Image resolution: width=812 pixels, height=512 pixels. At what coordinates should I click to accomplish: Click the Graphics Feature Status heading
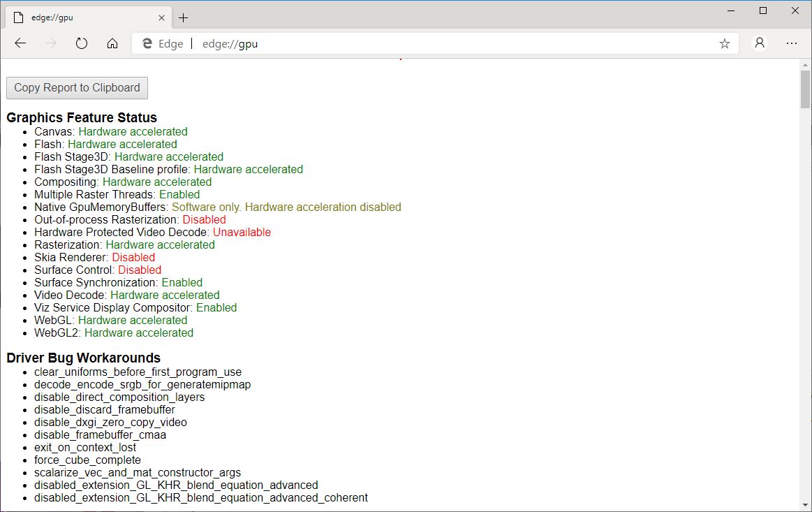coord(82,117)
